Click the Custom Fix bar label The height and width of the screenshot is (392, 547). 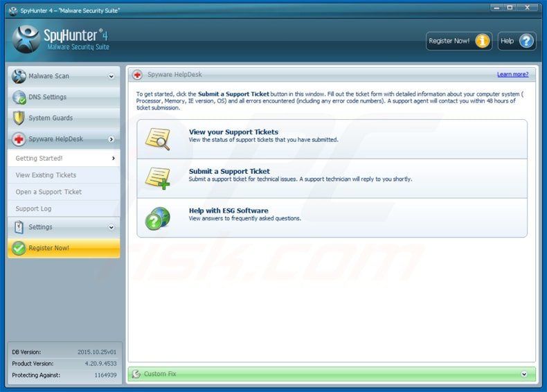click(x=160, y=374)
